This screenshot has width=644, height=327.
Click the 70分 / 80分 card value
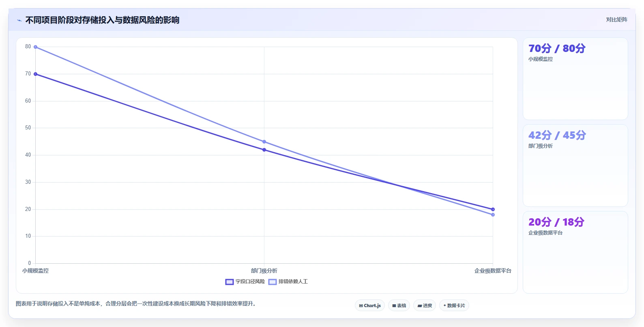pyautogui.click(x=557, y=48)
